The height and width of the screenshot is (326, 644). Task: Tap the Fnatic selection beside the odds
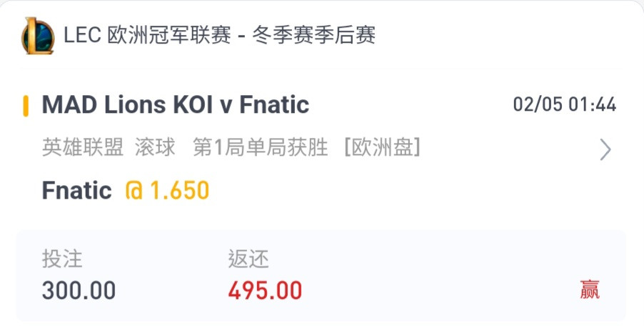[77, 191]
